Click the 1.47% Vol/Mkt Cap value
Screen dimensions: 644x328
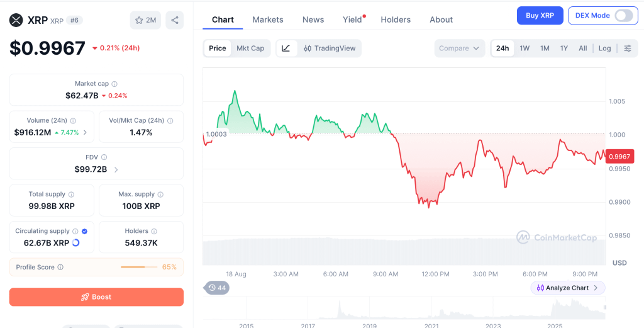[x=141, y=132]
